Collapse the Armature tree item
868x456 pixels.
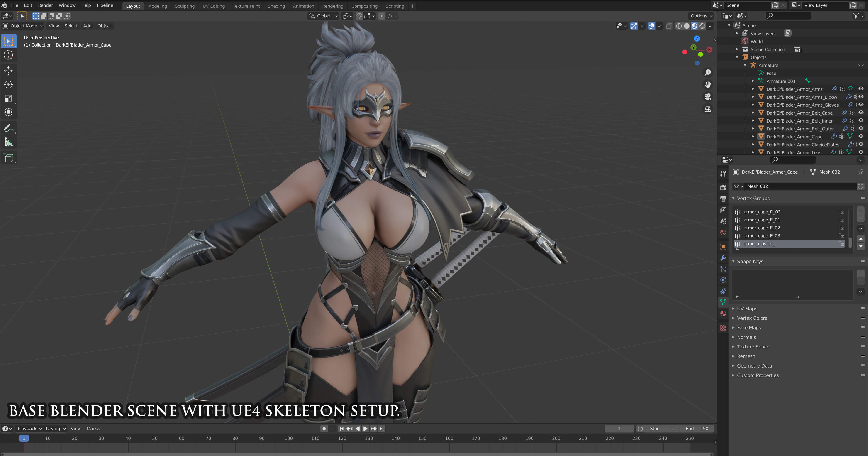click(x=745, y=65)
